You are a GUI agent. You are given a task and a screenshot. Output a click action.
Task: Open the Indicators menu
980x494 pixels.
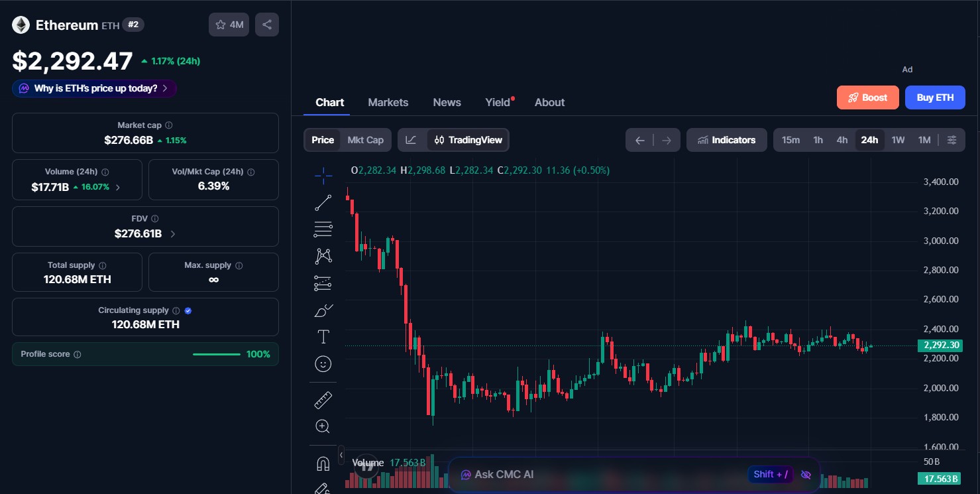click(x=727, y=140)
